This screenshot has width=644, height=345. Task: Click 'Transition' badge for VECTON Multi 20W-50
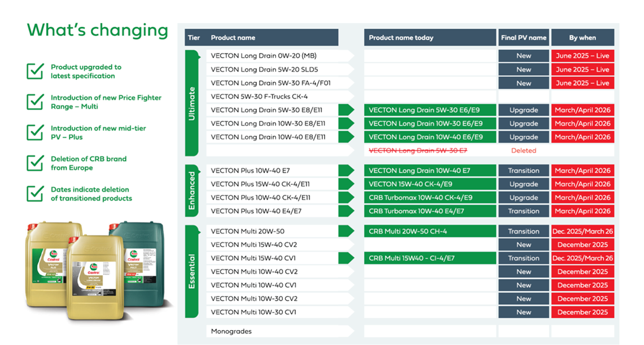point(524,231)
